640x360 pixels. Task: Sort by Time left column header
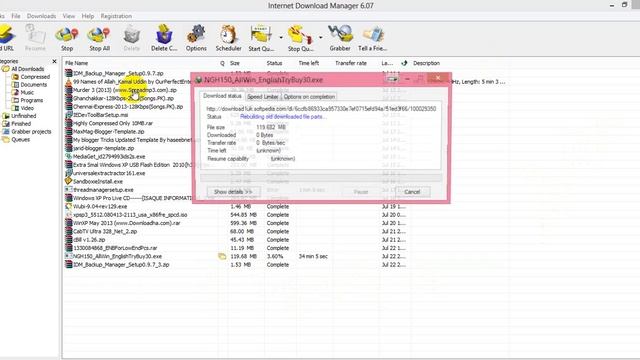[x=309, y=63]
